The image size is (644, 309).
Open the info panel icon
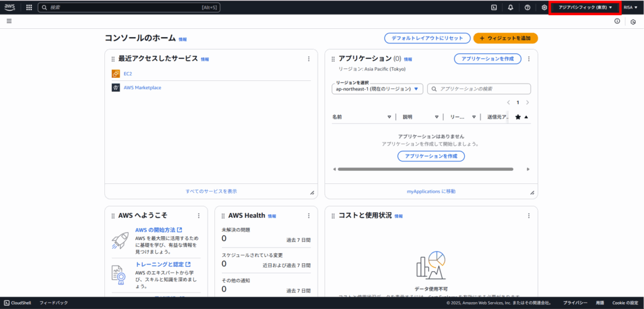[x=617, y=21]
